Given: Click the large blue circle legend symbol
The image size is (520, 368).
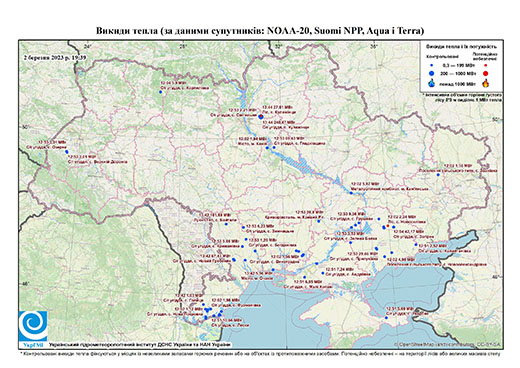Looking at the screenshot, I should click(x=432, y=73).
